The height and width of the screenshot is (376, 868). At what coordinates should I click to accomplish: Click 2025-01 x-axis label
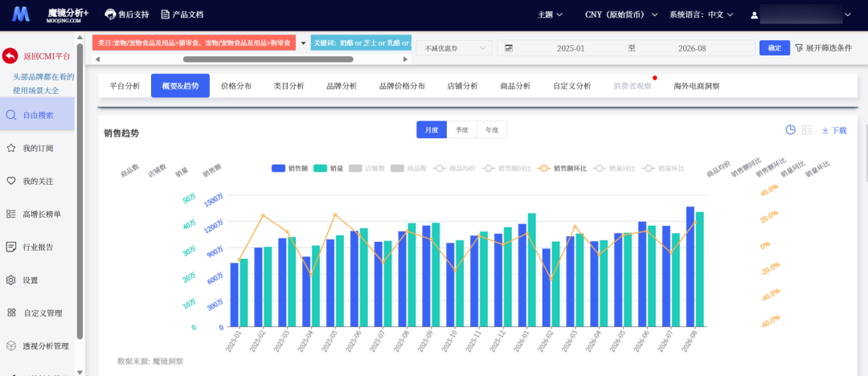coord(234,340)
